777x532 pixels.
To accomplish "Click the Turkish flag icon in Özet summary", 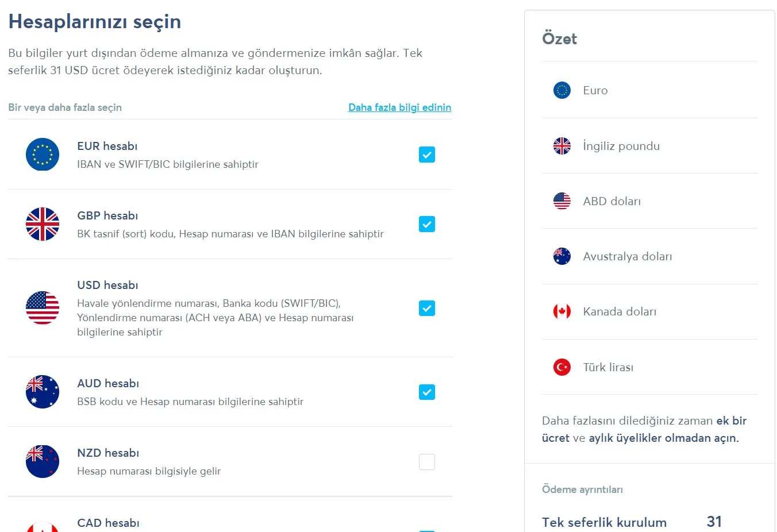I will point(561,367).
